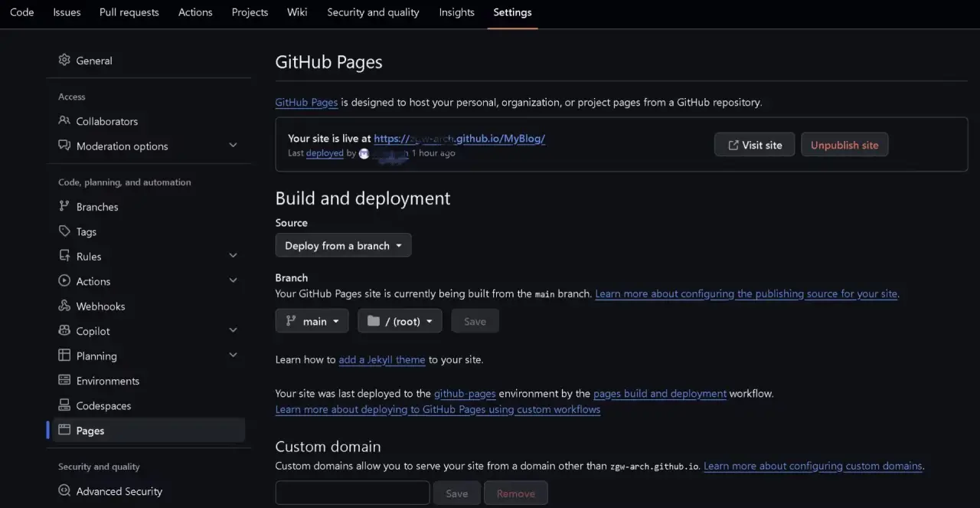Click the Remove custom domain button
This screenshot has height=508, width=980.
516,493
